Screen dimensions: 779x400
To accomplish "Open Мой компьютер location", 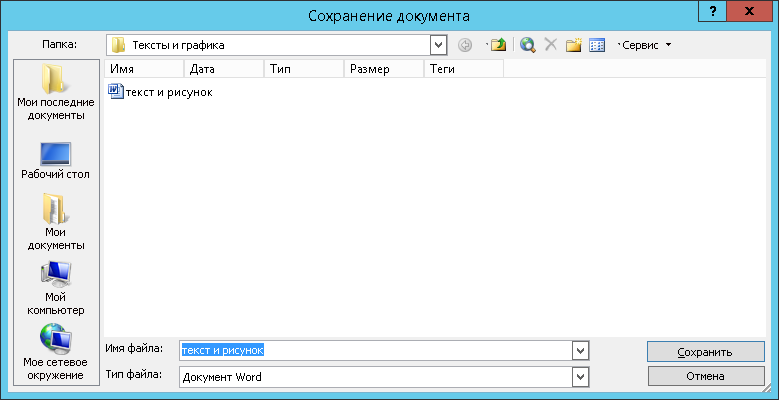I will [56, 288].
